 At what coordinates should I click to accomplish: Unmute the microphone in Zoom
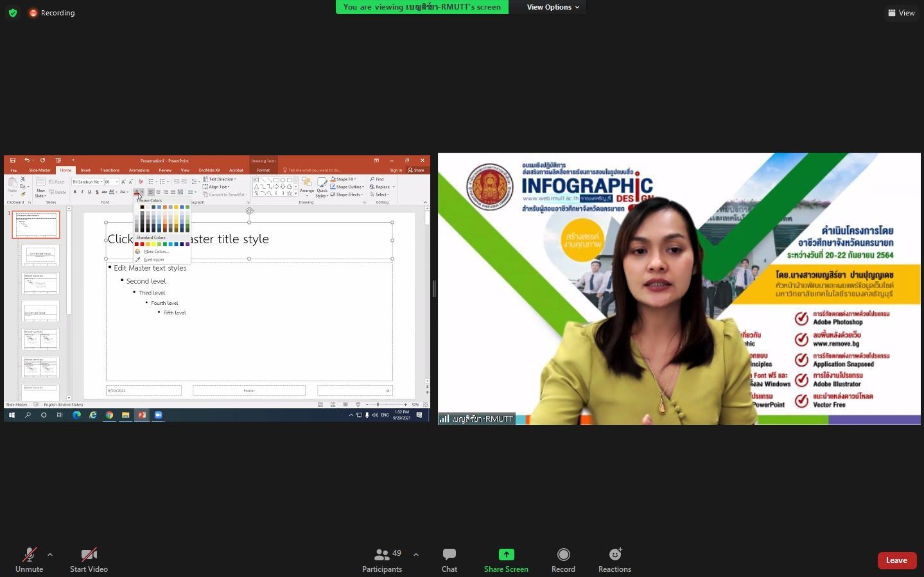pos(29,560)
